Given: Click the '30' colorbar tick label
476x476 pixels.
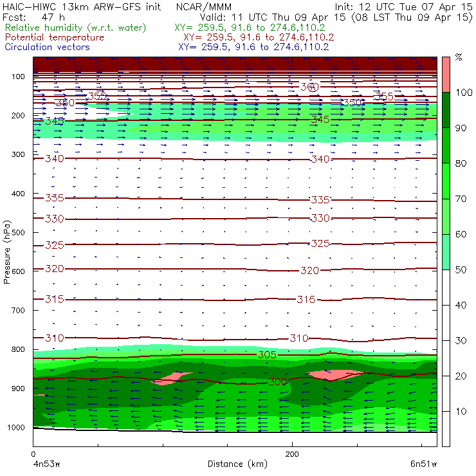Looking at the screenshot, I should coord(461,341).
